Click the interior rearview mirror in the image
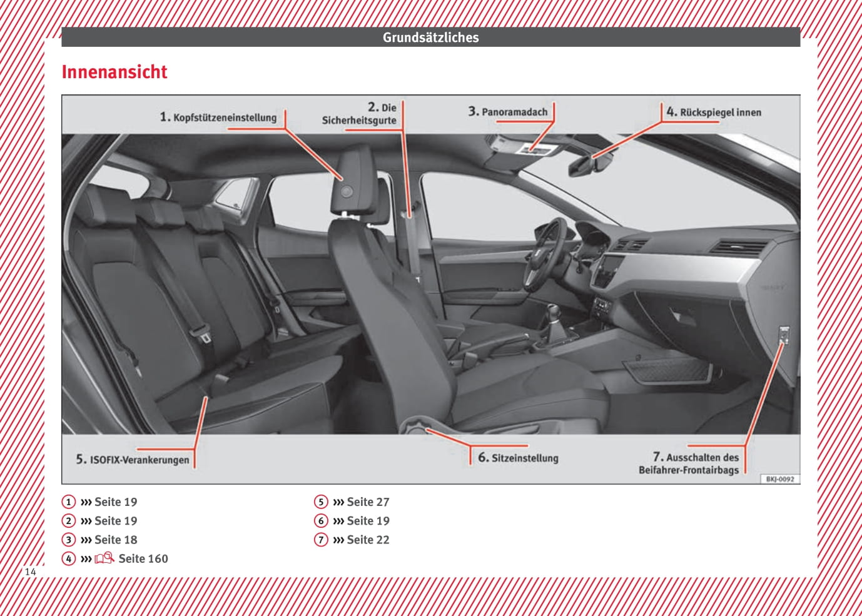Screen dimensions: 862x616 pyautogui.click(x=589, y=165)
